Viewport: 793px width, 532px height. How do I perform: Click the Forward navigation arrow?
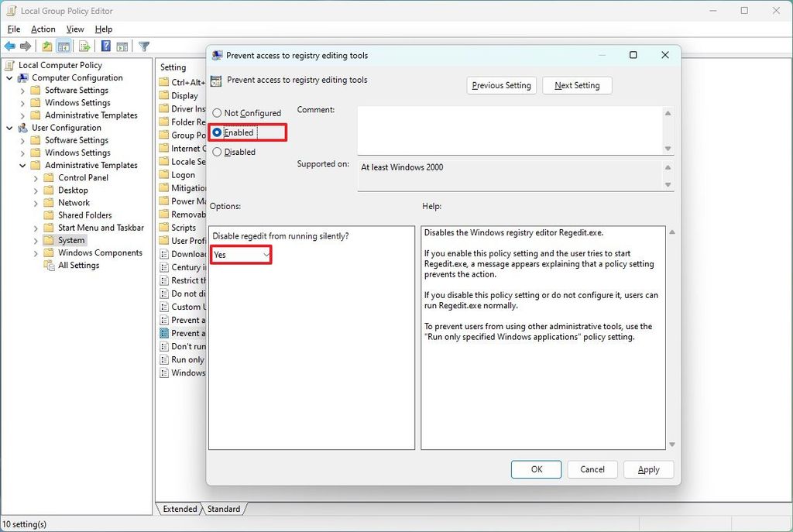tap(26, 46)
